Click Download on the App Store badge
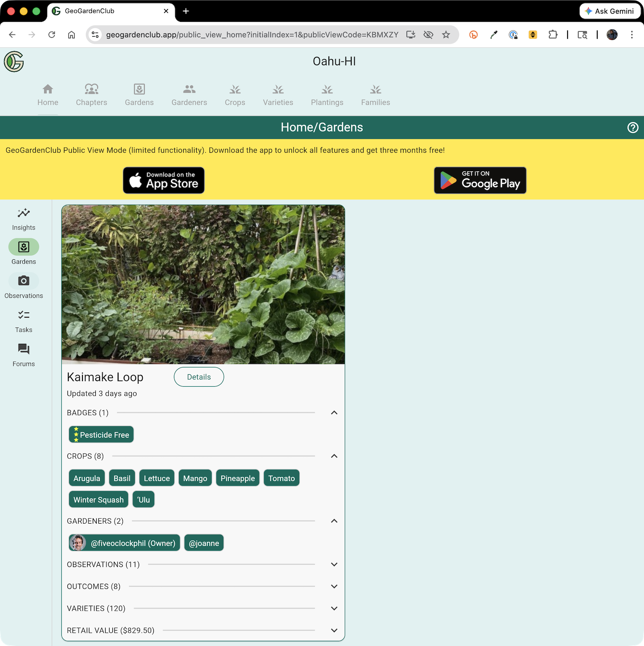 click(x=164, y=180)
